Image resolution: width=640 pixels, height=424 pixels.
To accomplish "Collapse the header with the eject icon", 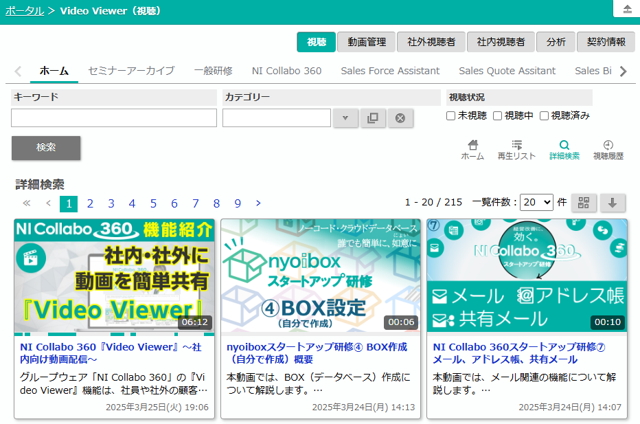I will click(627, 9).
